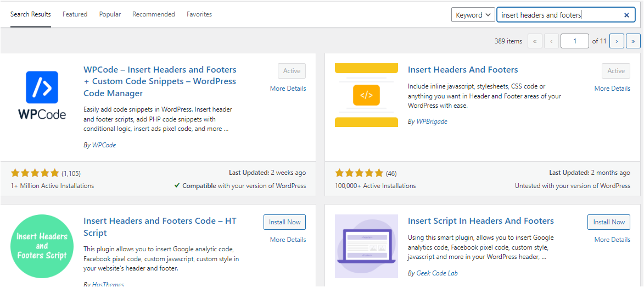
Task: Open WPCode – Insert Headers and Footers title link
Action: [x=160, y=81]
